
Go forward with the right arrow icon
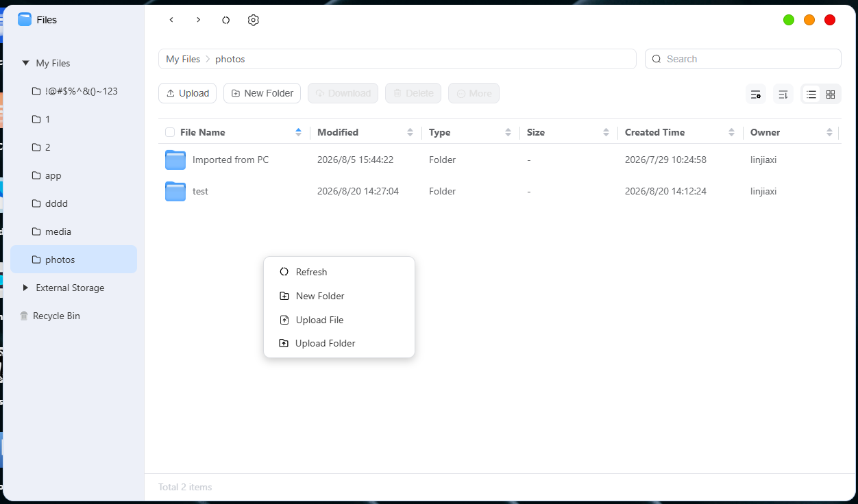coord(199,20)
